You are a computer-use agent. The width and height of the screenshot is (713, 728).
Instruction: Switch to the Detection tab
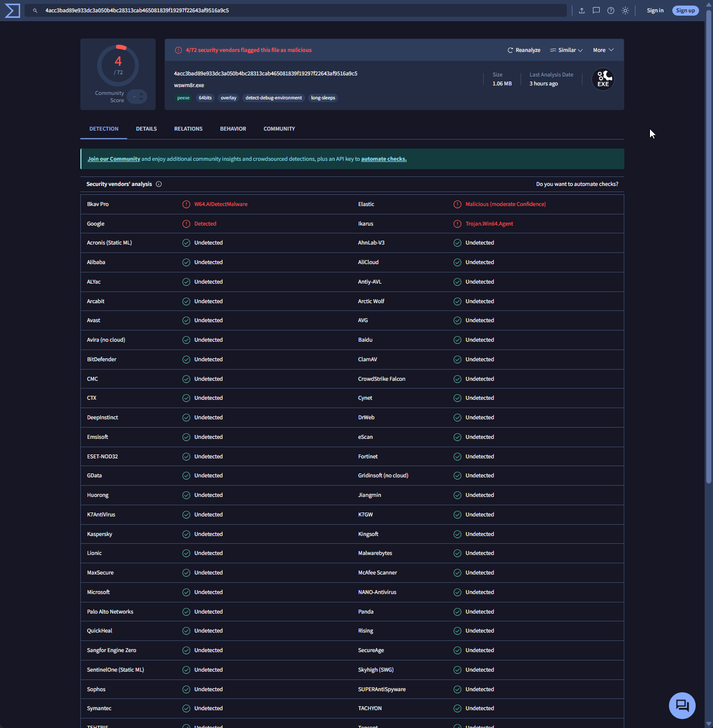point(104,129)
